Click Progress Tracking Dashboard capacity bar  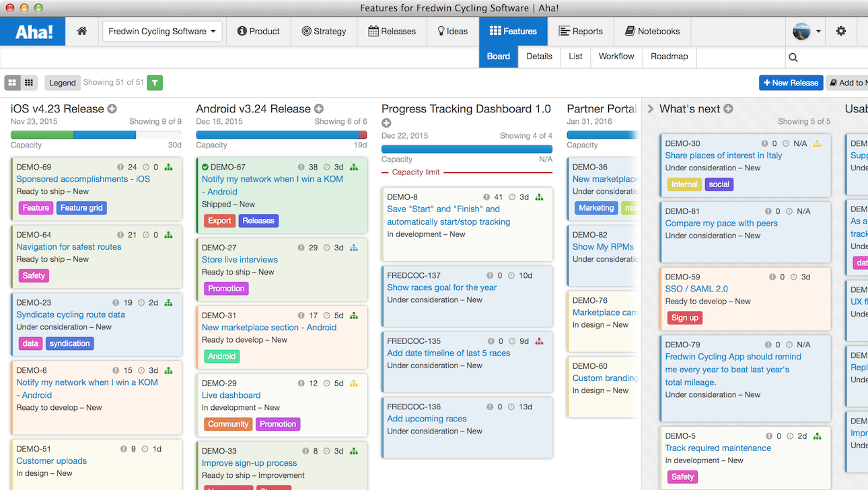point(467,149)
